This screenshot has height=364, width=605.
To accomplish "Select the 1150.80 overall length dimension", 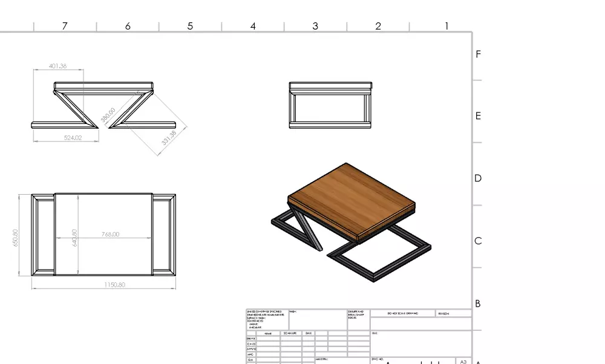I will tap(114, 285).
